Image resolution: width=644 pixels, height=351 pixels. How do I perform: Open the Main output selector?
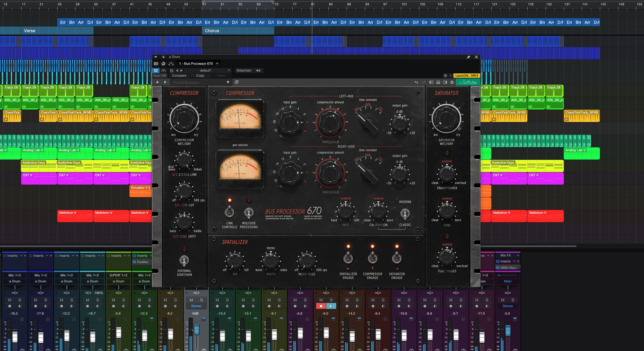coord(508,281)
